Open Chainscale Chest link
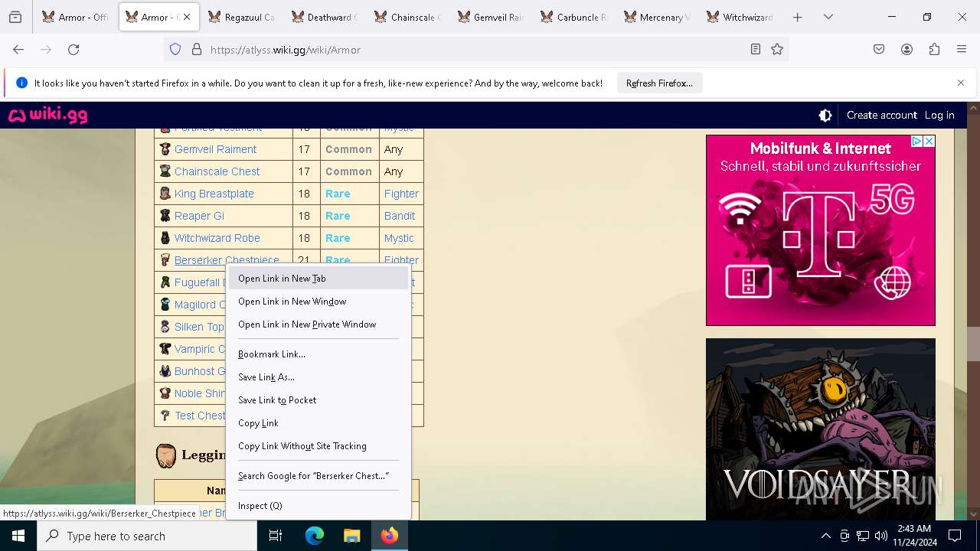 click(x=217, y=171)
